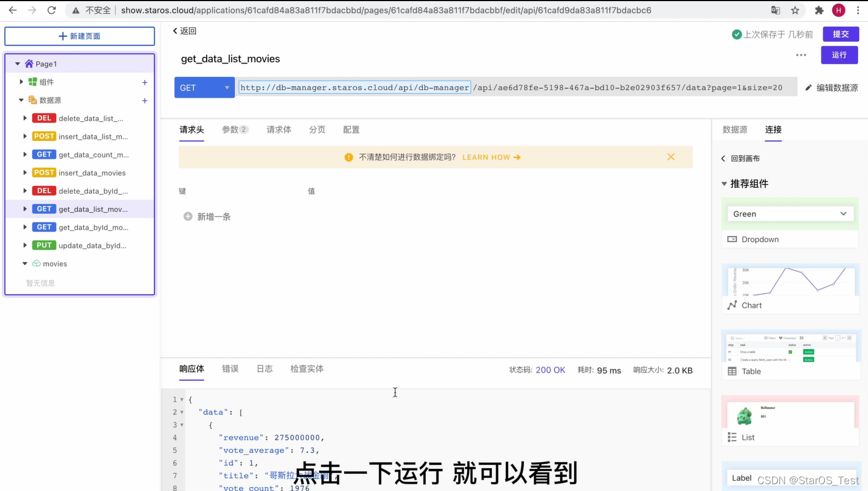Click the LEARN HOW link
This screenshot has width=868, height=491.
492,157
